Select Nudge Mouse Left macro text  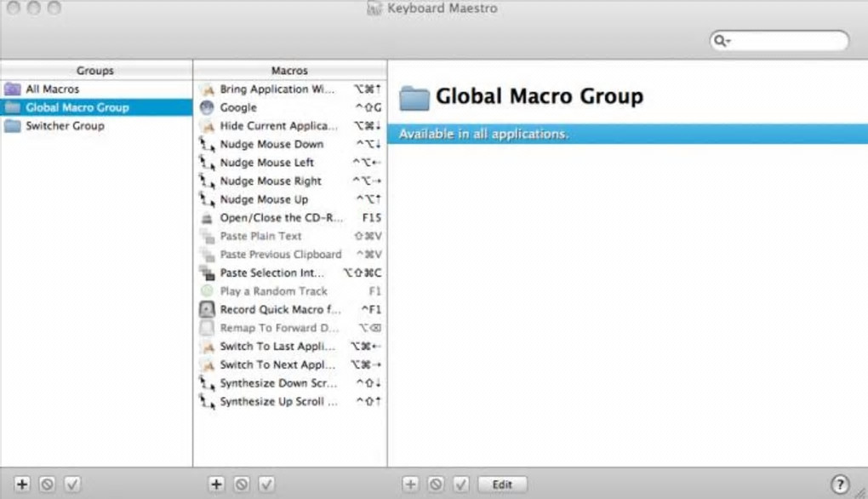tap(267, 163)
